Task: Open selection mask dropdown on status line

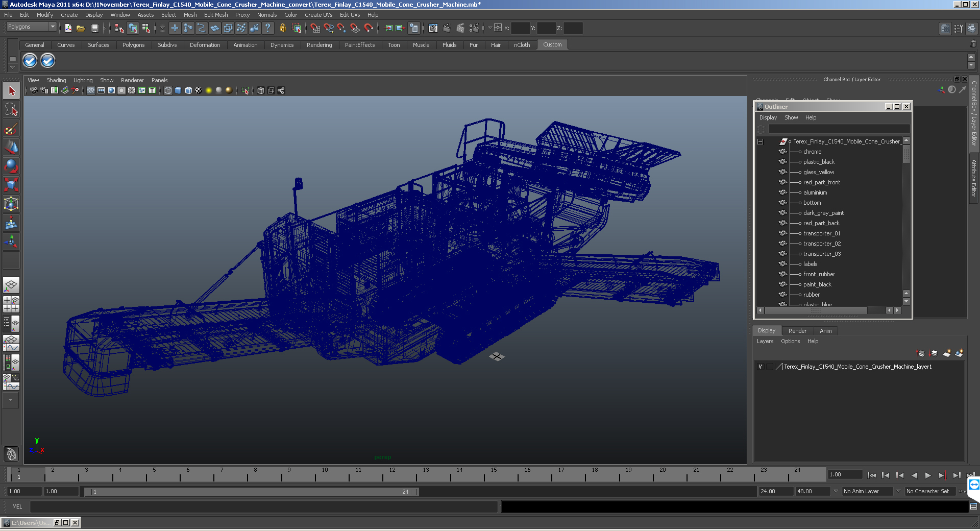Action: click(163, 28)
